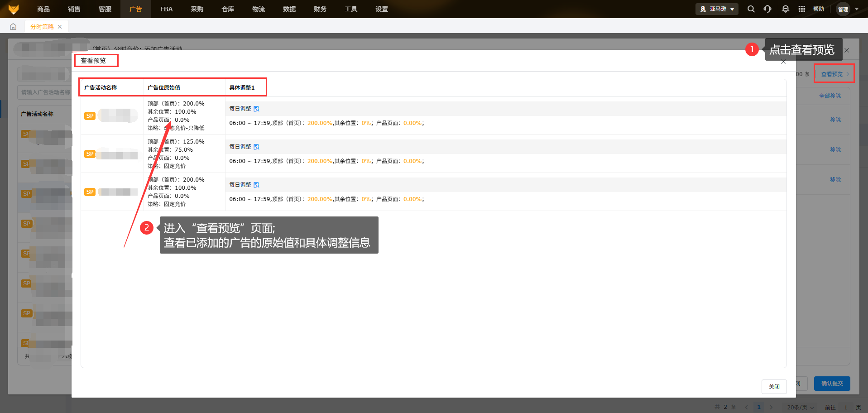Close the 查看预览 dialog with X icon
Viewport: 868px width, 413px height.
click(x=783, y=62)
